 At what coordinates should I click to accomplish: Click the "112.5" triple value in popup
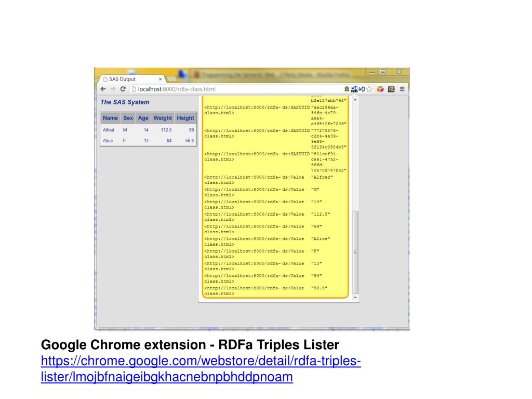pos(321,214)
